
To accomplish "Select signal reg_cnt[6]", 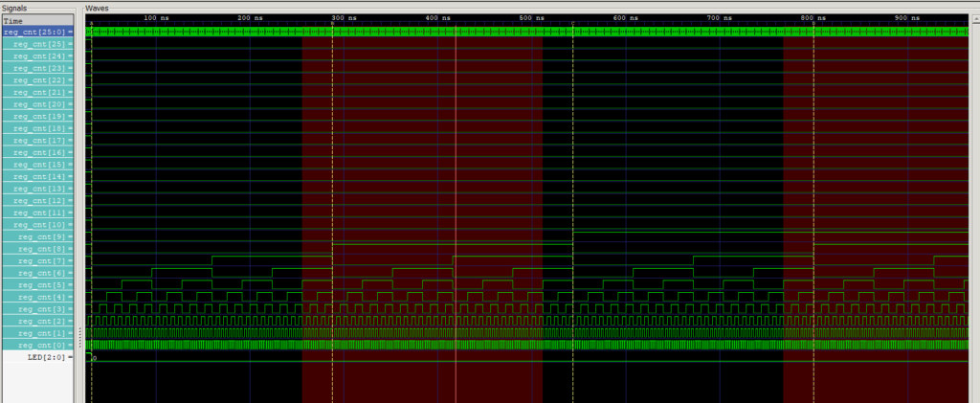I will (37, 273).
